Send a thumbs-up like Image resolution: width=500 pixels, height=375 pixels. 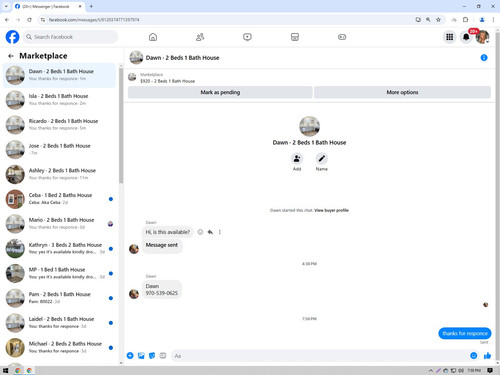point(487,356)
